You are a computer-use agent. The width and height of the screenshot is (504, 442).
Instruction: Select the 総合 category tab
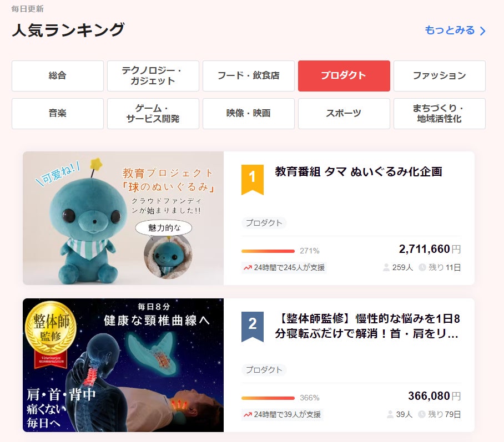[x=58, y=76]
